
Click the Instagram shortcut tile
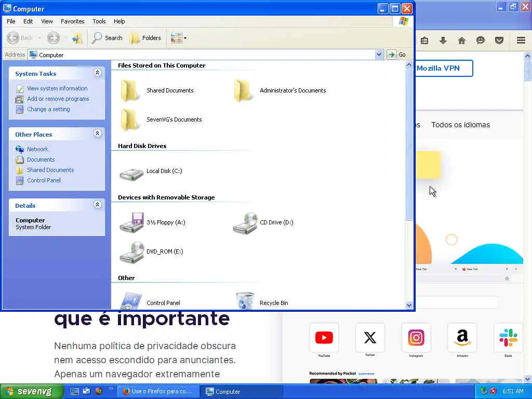click(416, 338)
